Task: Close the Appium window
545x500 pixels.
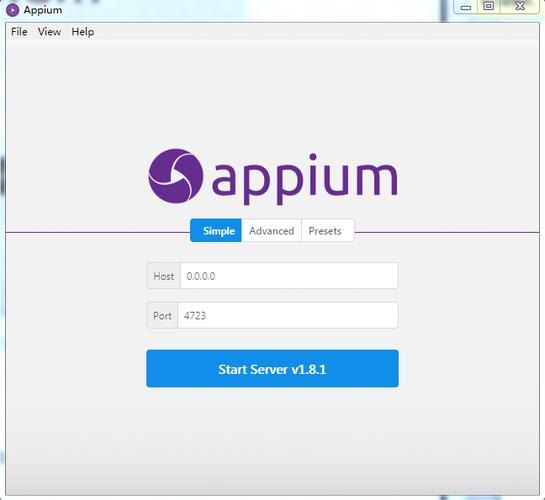Action: 520,6
